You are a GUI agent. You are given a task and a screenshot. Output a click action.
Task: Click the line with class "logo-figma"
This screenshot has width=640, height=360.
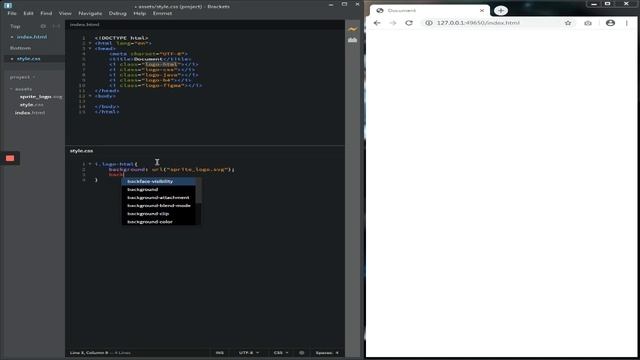(155, 85)
